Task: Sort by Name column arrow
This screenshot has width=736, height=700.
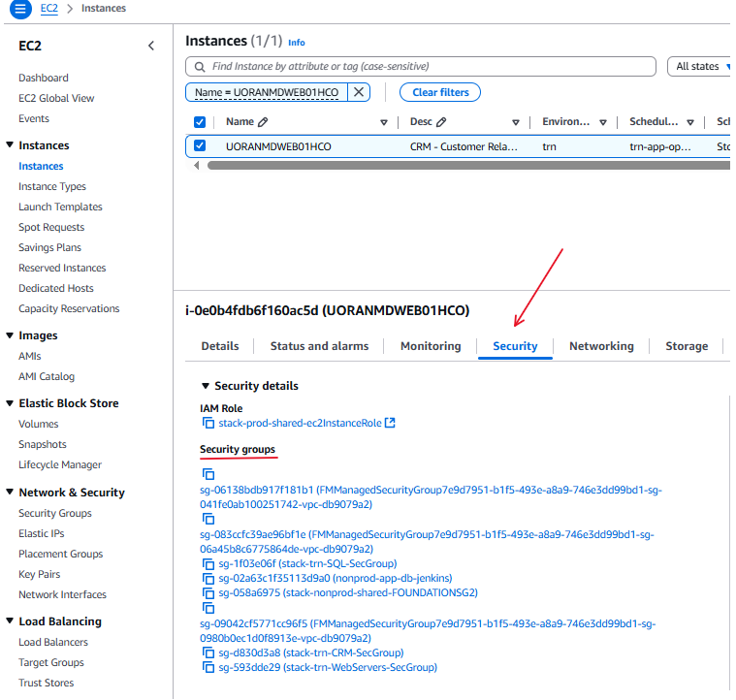Action: point(383,122)
